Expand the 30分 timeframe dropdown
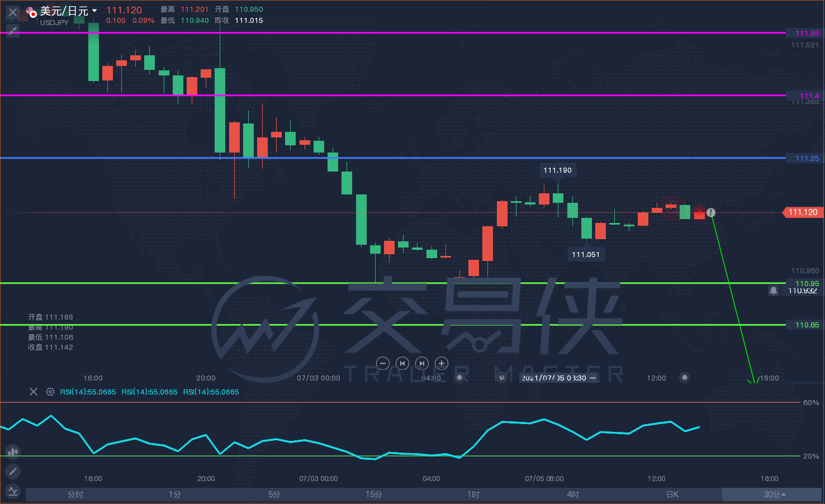 (x=775, y=495)
